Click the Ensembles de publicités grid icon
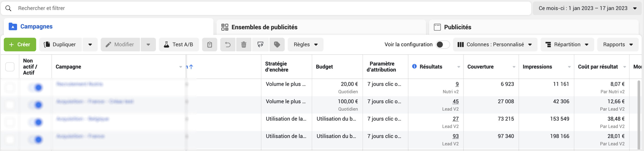This screenshot has height=151, width=644. point(225,27)
